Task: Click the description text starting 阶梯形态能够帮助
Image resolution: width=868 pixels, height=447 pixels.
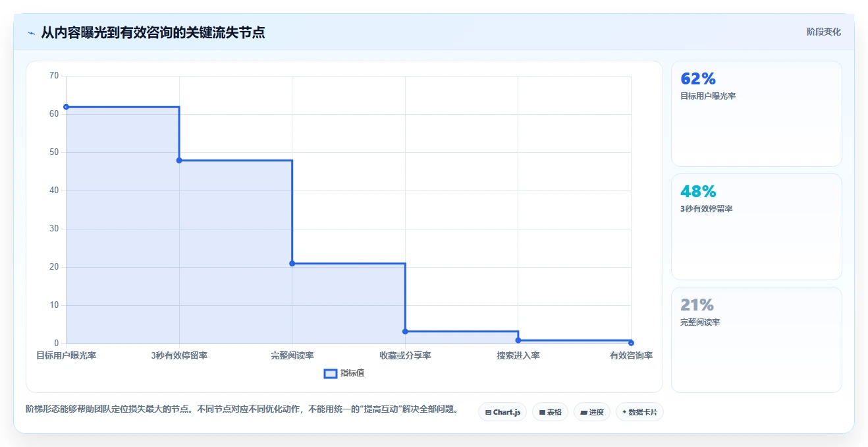Action: [242, 409]
